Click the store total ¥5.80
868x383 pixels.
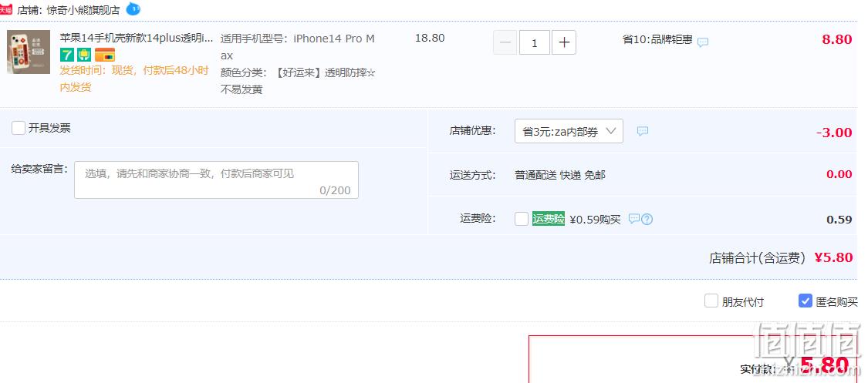click(834, 257)
